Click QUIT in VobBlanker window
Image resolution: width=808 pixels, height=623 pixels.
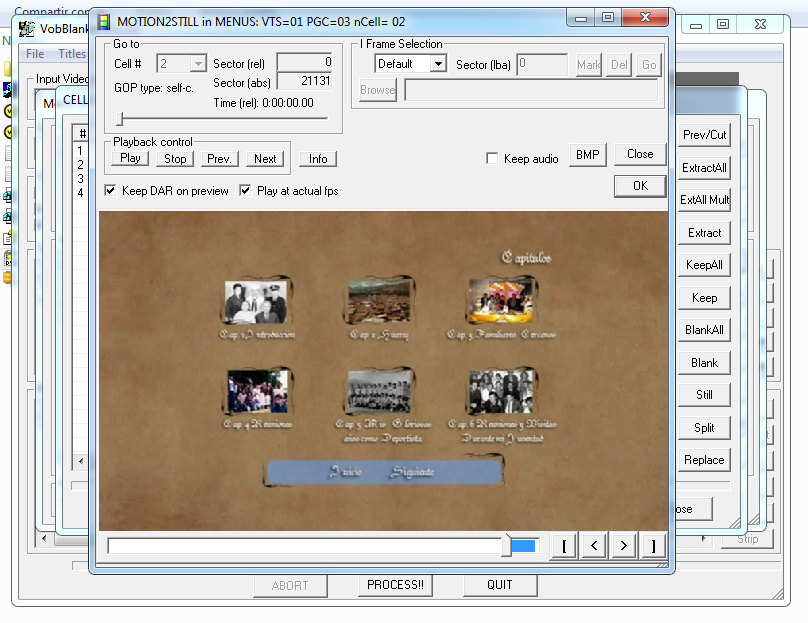click(499, 585)
